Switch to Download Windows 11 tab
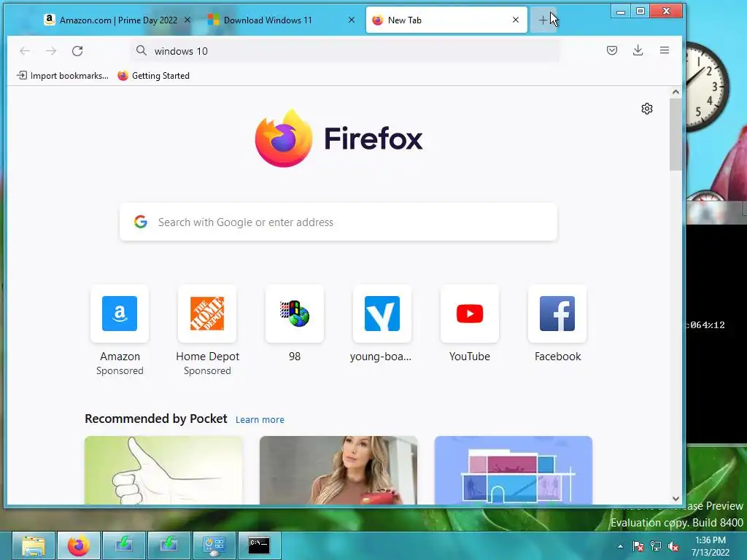 click(x=282, y=20)
